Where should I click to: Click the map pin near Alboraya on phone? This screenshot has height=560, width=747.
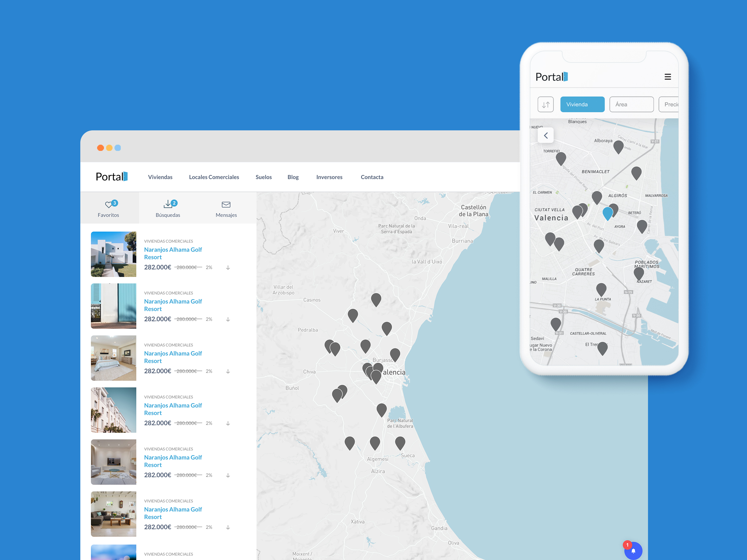click(x=618, y=147)
